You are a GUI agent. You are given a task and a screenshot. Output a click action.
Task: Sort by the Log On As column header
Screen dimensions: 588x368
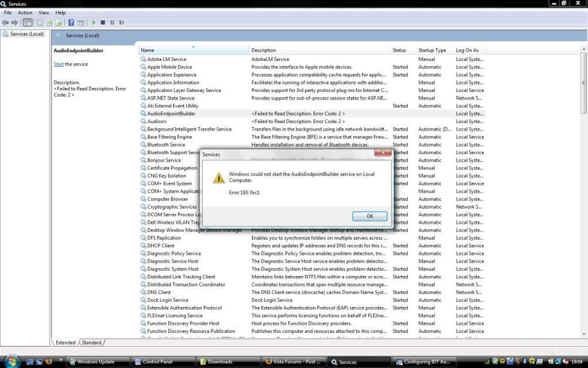[x=470, y=50]
